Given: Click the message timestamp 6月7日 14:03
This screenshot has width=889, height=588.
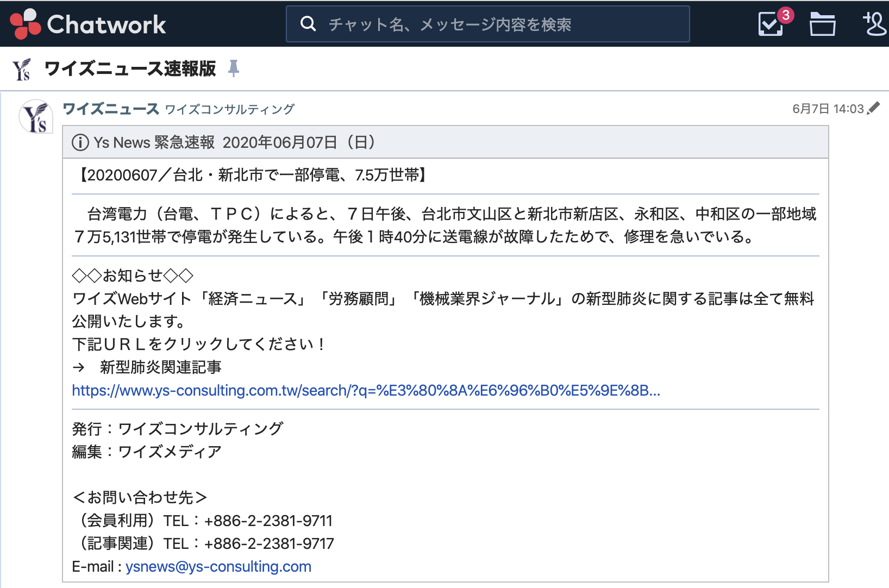Looking at the screenshot, I should click(828, 109).
